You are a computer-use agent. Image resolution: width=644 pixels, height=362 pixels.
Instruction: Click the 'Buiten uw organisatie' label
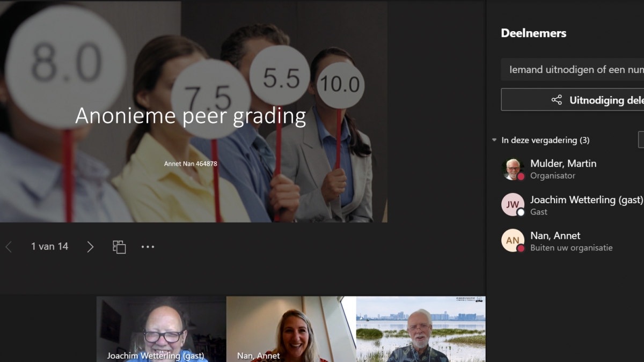(x=572, y=248)
